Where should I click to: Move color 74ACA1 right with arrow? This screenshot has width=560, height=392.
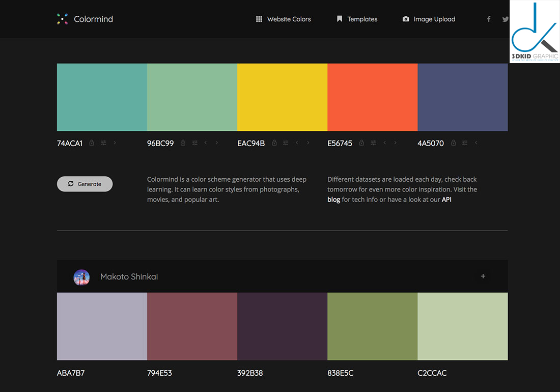pos(115,143)
